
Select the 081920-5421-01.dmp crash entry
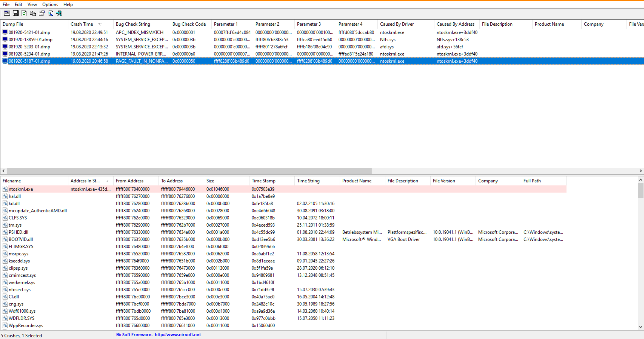coord(29,32)
